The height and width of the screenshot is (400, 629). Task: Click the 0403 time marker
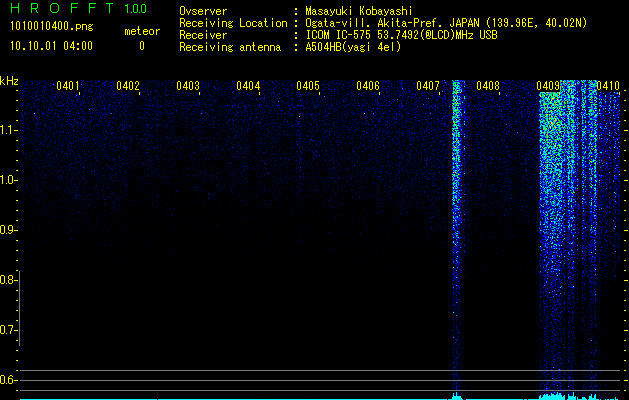point(188,86)
